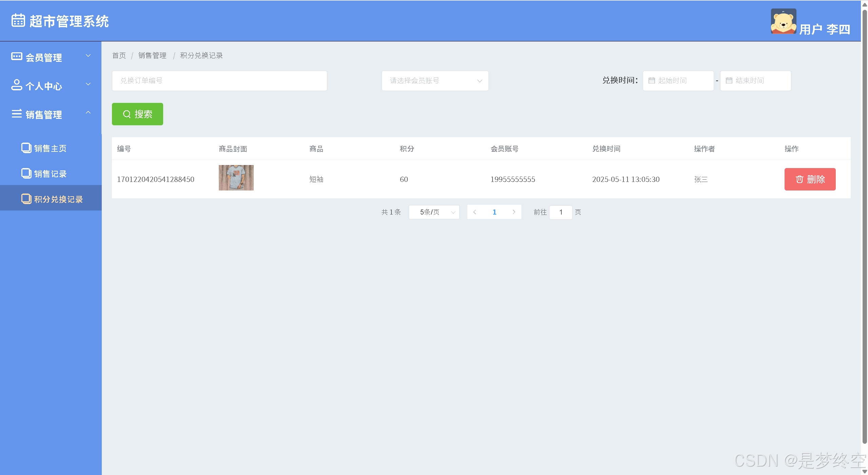Click the 短袖 product cover thumbnail

236,178
